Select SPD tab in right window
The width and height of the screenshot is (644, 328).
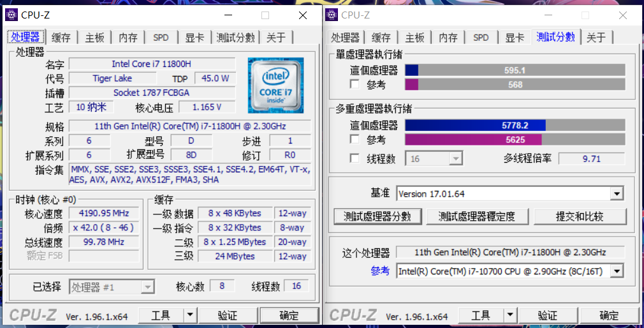click(x=481, y=38)
